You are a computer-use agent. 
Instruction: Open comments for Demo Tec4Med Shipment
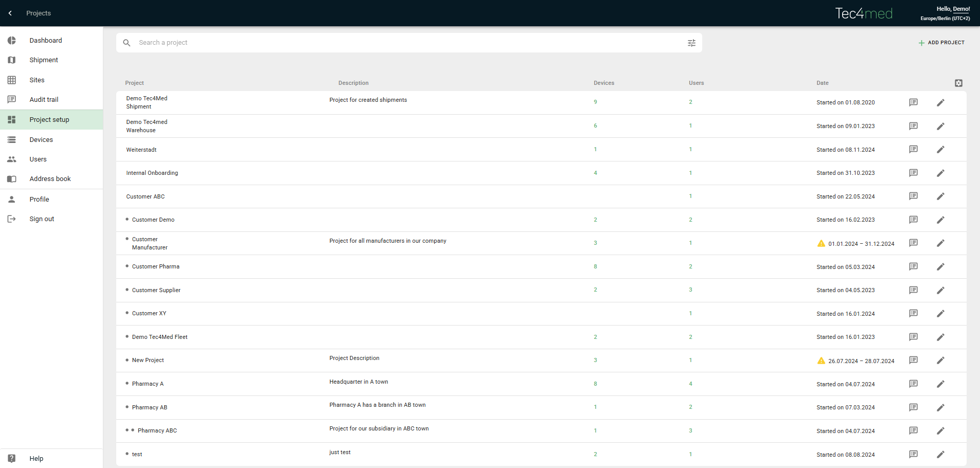[913, 102]
